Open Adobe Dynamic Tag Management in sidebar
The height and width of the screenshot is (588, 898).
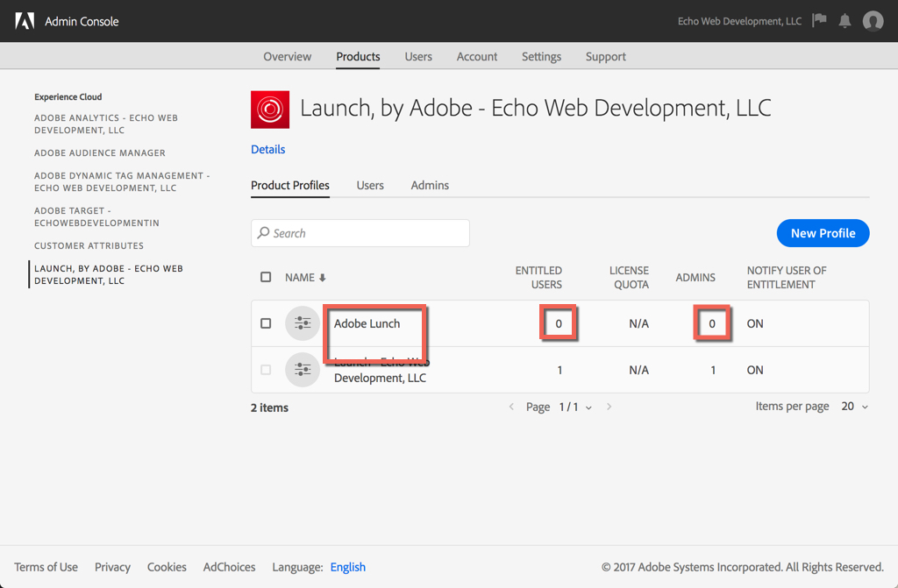(x=122, y=181)
